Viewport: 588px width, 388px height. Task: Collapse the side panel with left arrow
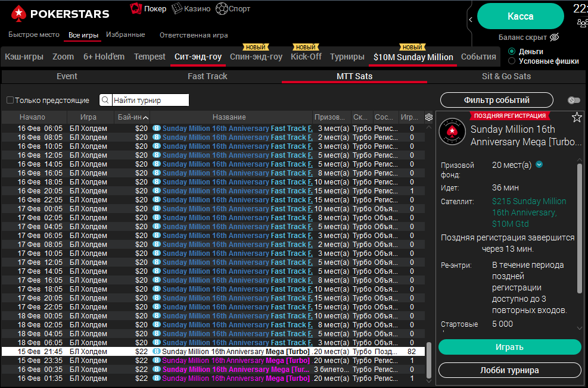click(x=471, y=20)
